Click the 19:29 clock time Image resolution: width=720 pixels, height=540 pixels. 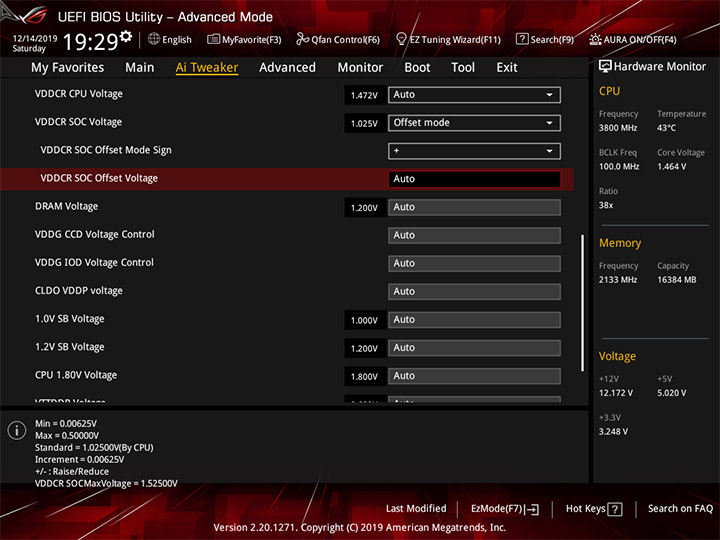90,42
